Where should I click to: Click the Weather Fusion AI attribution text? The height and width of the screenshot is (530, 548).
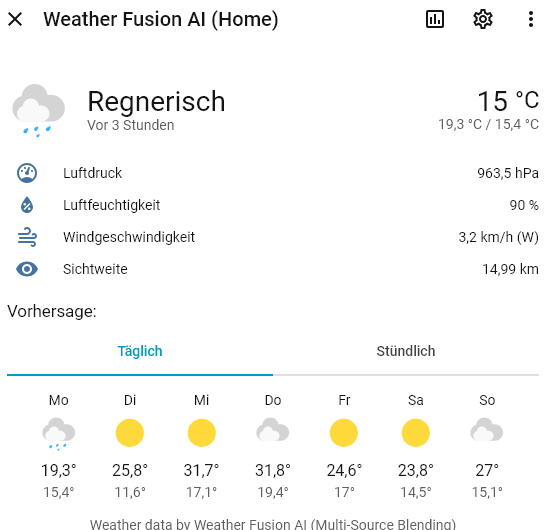[273, 524]
